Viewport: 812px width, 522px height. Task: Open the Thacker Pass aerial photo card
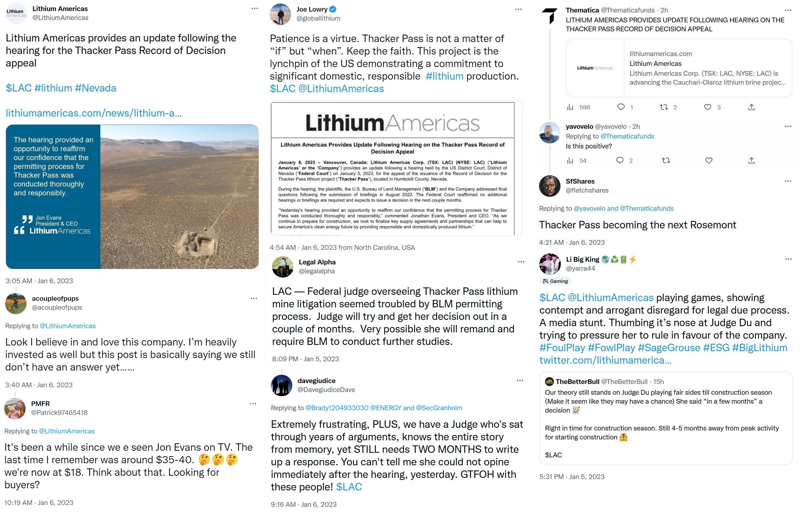[132, 196]
